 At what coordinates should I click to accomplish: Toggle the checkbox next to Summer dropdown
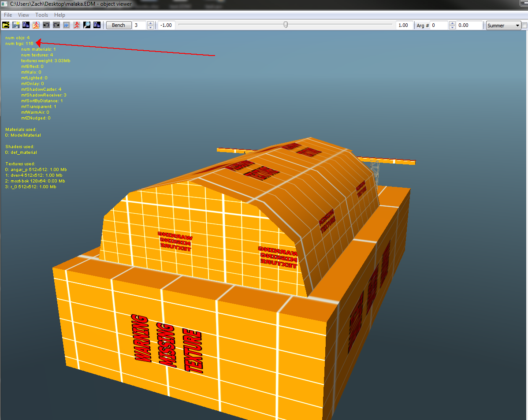[524, 25]
